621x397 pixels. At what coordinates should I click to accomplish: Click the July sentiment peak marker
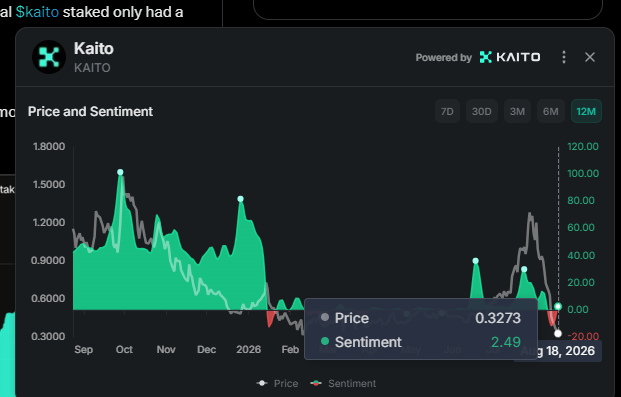(524, 269)
